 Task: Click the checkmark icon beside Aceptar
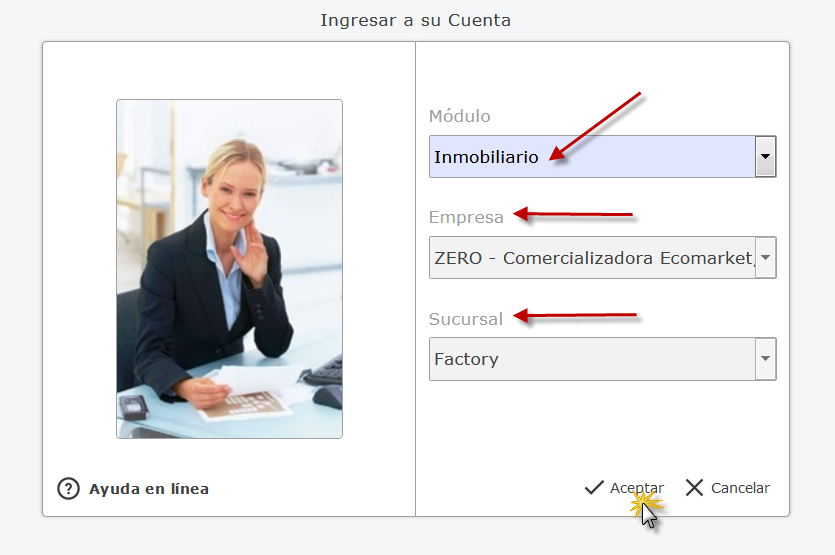594,487
